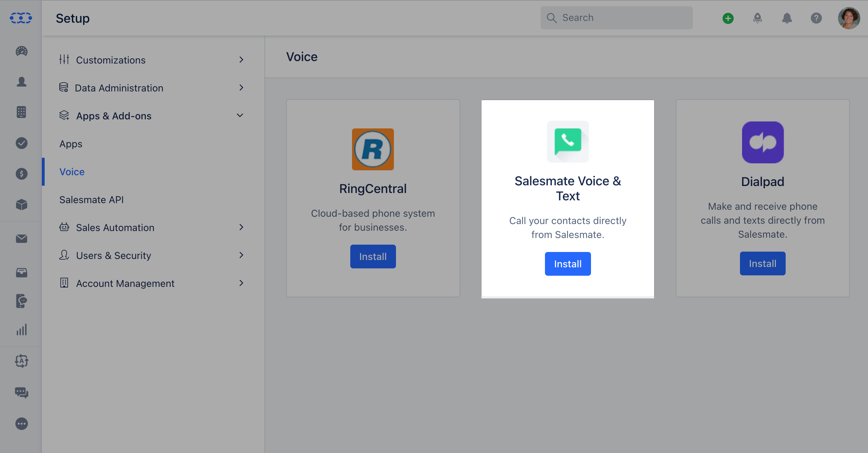Collapse Apps & Add-ons chevron
This screenshot has height=453, width=868.
[x=240, y=116]
